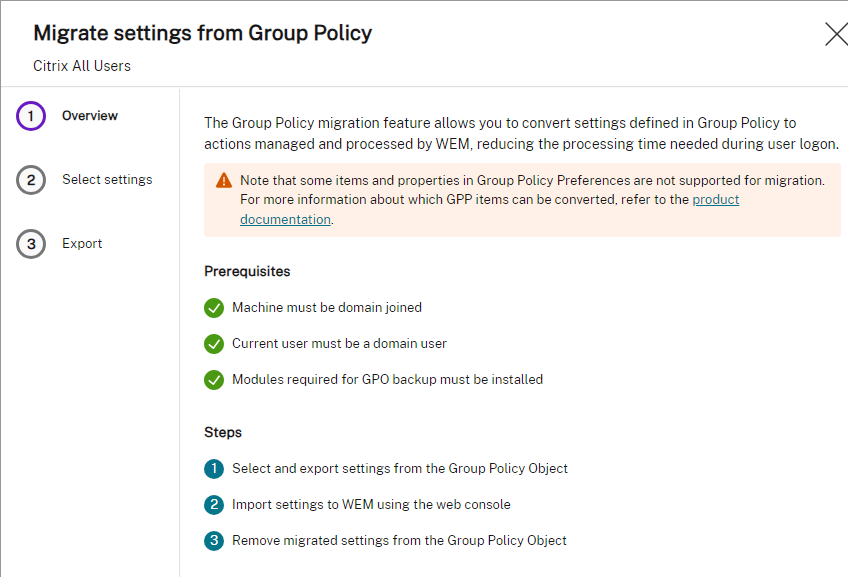Click green checkmark beside Current user must be domain user
This screenshot has width=848, height=577.
(214, 344)
